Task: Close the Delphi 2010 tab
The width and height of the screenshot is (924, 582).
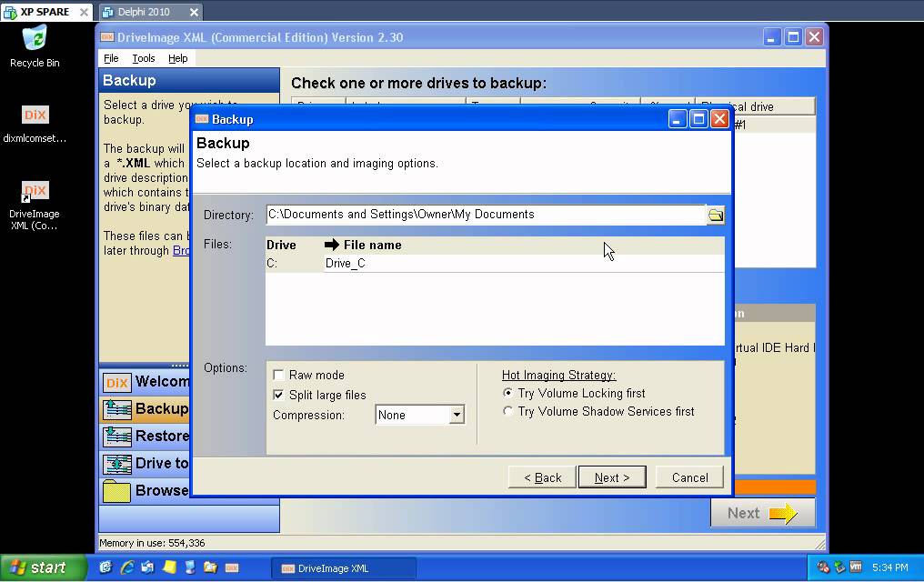Action: [x=194, y=12]
